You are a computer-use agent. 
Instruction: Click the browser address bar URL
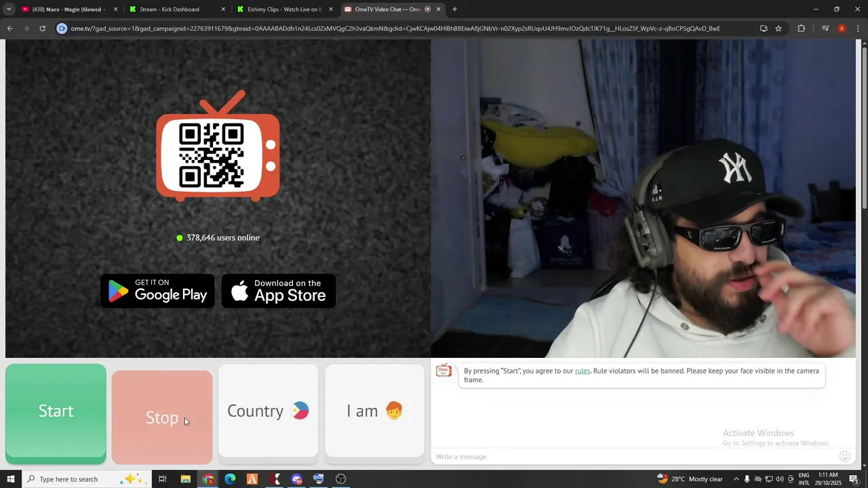coord(395,28)
